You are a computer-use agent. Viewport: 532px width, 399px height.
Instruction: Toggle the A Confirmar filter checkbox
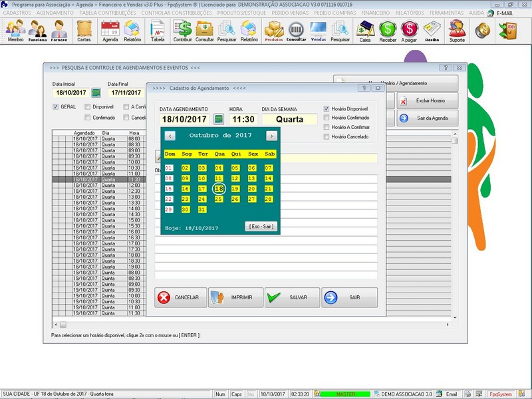[126, 107]
